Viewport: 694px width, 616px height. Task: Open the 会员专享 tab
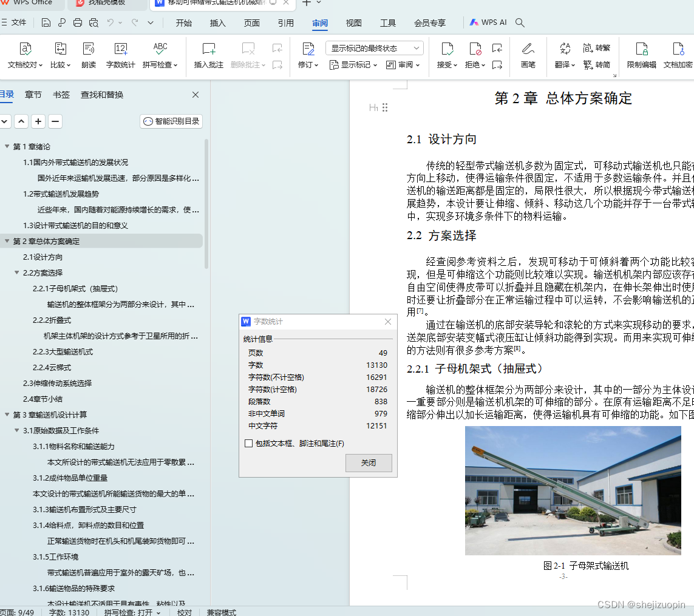tap(430, 23)
